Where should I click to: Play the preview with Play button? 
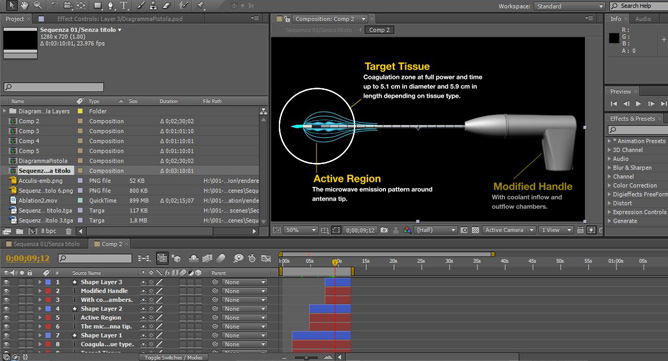point(638,104)
